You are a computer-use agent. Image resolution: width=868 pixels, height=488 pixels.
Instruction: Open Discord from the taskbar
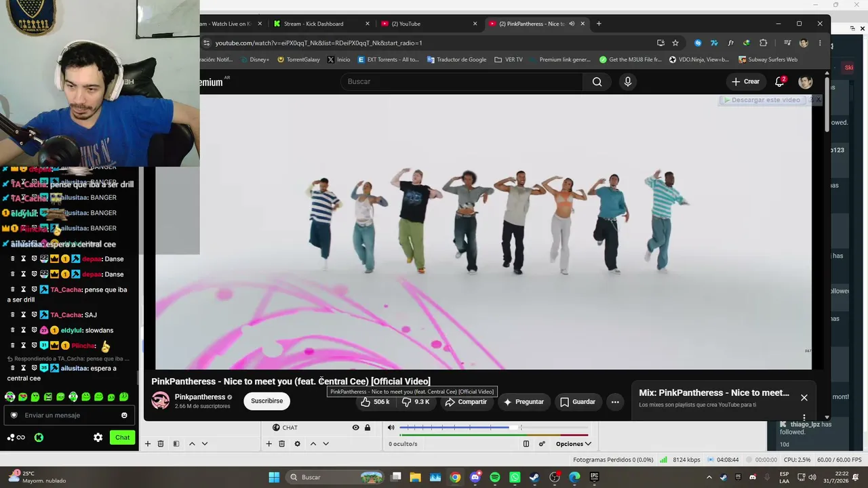tap(475, 477)
